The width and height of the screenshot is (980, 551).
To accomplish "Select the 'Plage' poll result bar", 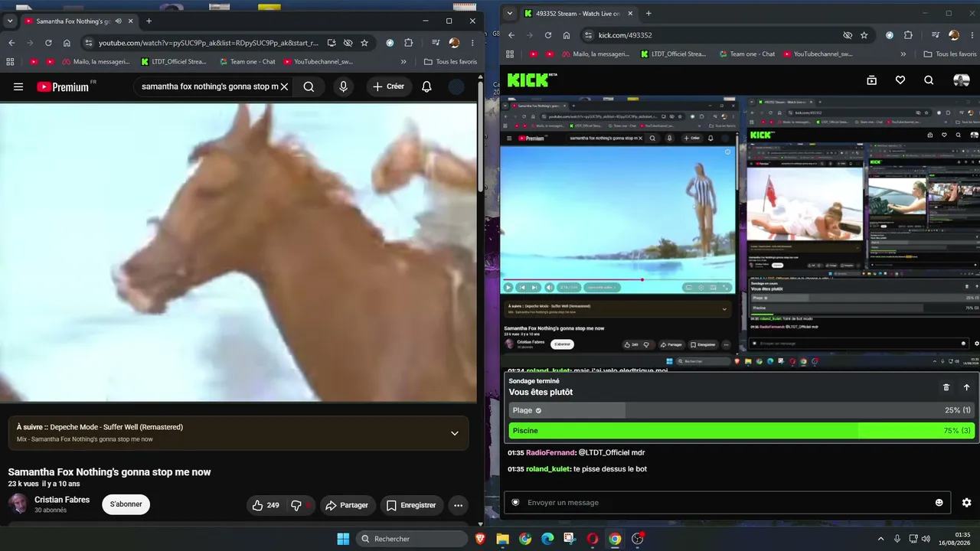I will (x=741, y=411).
